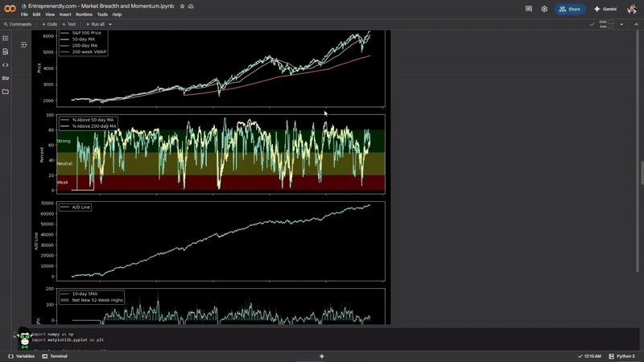Click the sparkle icon in bottom bar
Viewport: 644px width, 362px height.
(321, 356)
